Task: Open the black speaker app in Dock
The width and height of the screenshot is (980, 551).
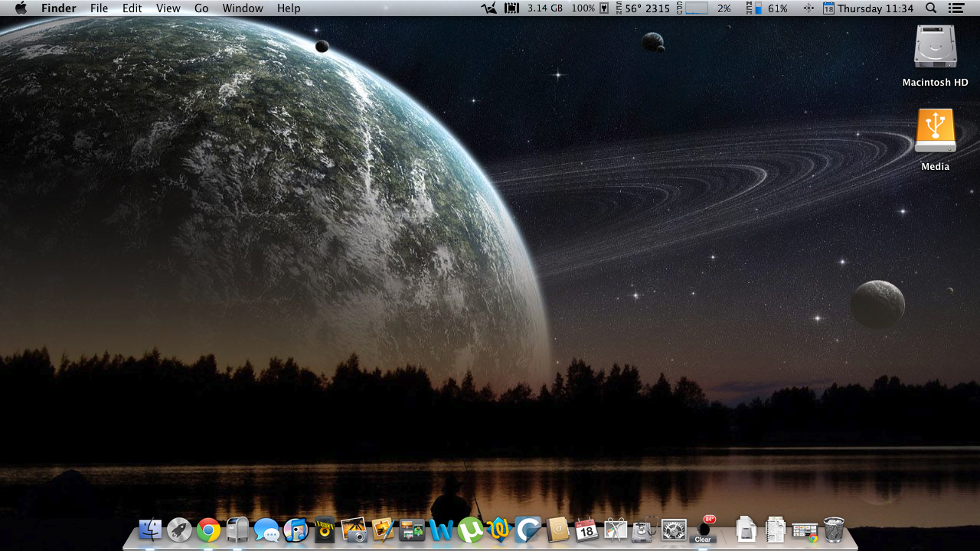Action: click(325, 530)
